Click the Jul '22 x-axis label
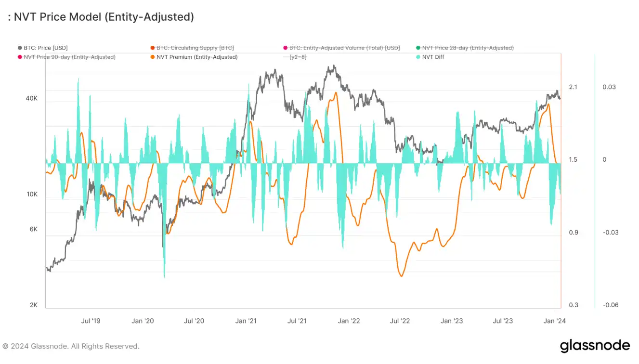The height and width of the screenshot is (364, 639). (x=400, y=321)
